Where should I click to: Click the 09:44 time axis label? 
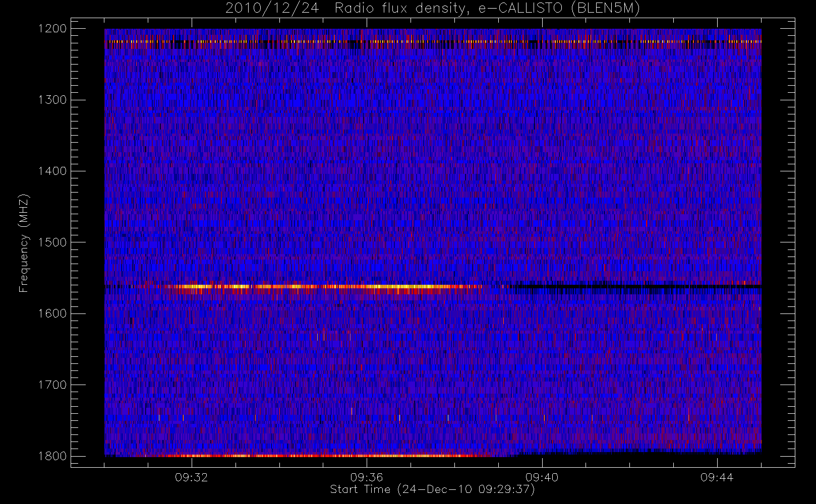point(717,477)
